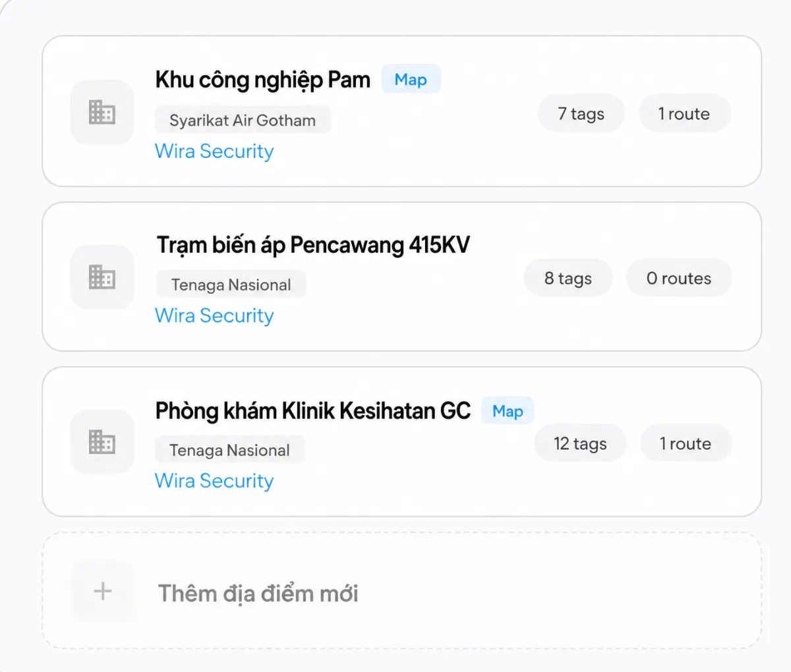Open Trạm biến áp Pencawang 415KV title

(x=313, y=245)
